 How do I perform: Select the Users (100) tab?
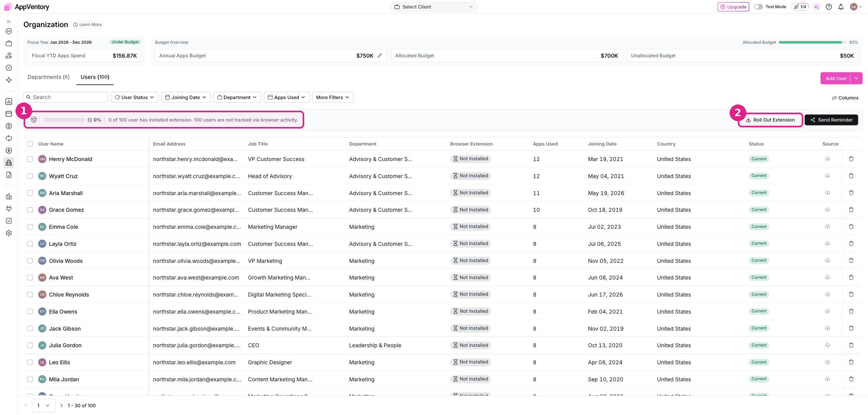95,77
